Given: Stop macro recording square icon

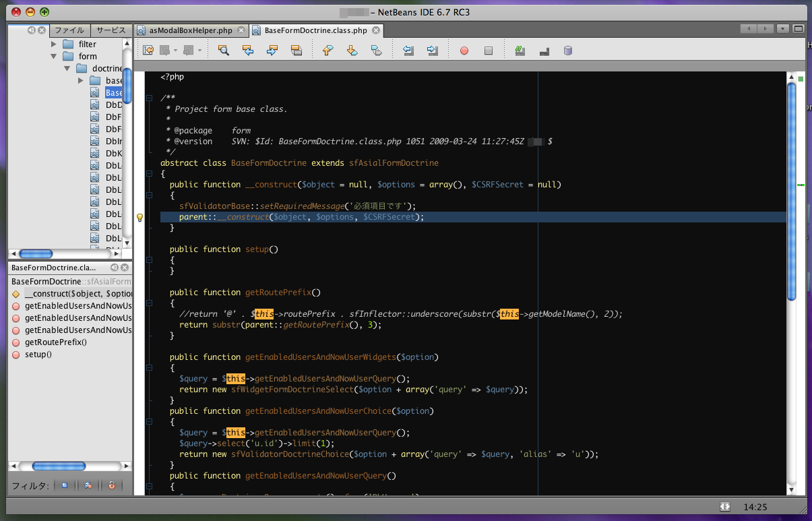Looking at the screenshot, I should (x=489, y=51).
